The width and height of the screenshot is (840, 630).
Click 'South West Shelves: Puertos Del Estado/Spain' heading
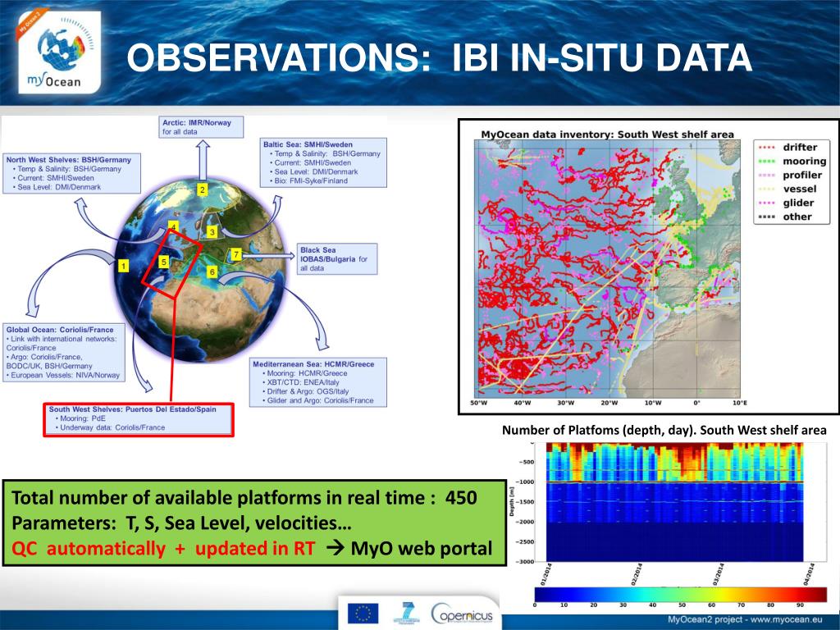coord(132,409)
